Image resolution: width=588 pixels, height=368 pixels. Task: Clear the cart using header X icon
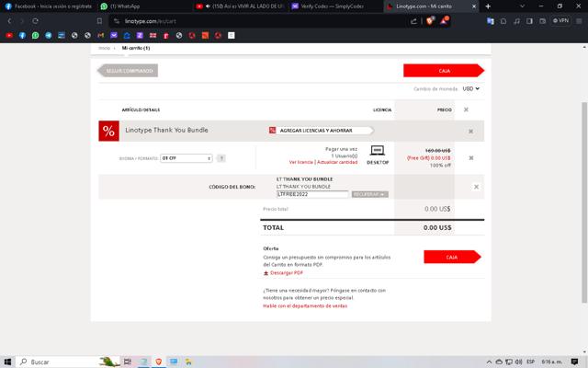coord(466,109)
